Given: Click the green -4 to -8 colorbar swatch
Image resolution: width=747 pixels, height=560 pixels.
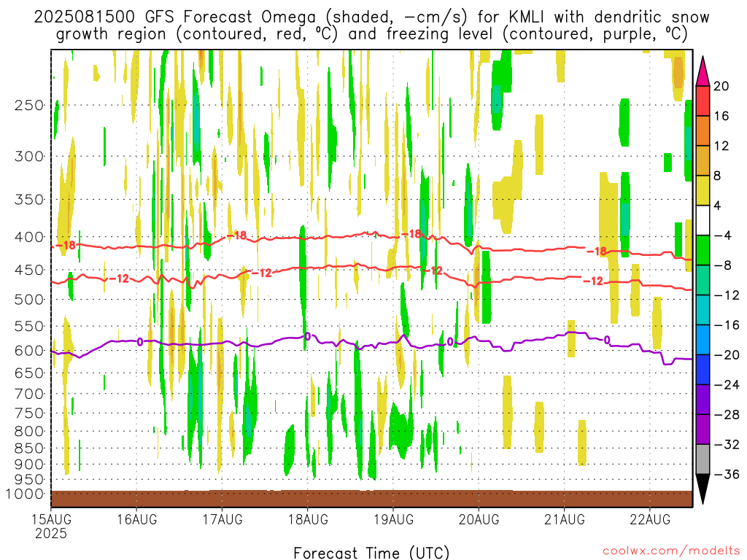Looking at the screenshot, I should click(x=703, y=251).
